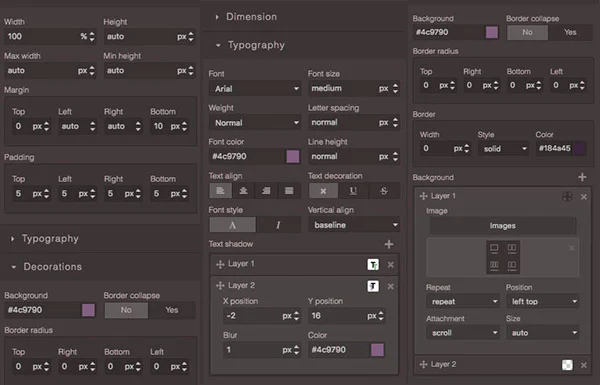This screenshot has height=385, width=600.
Task: Set left panel Border collapse to Yes
Action: tap(172, 310)
